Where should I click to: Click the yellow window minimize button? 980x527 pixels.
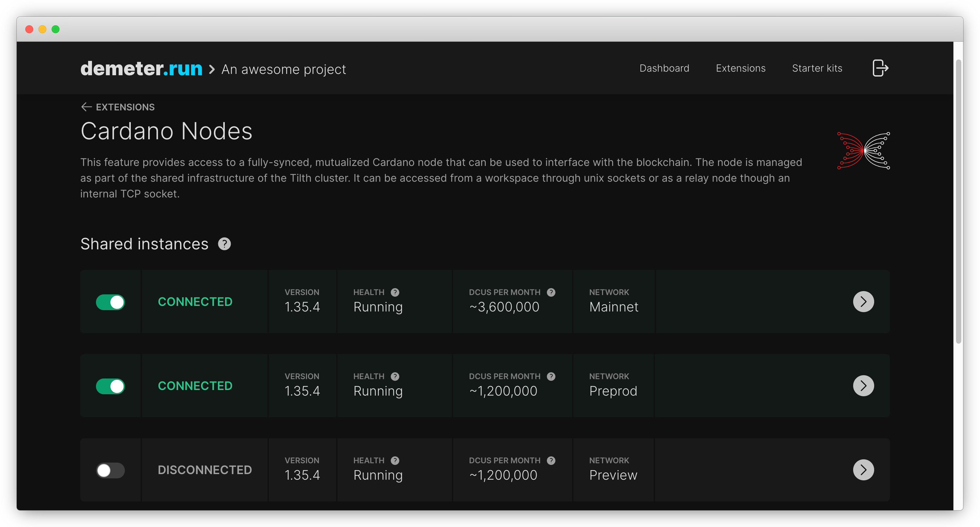[x=42, y=29]
